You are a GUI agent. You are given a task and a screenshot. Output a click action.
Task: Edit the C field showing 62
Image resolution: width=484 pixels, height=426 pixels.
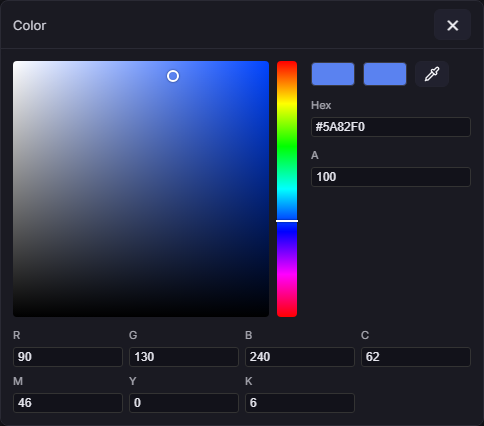coord(416,357)
